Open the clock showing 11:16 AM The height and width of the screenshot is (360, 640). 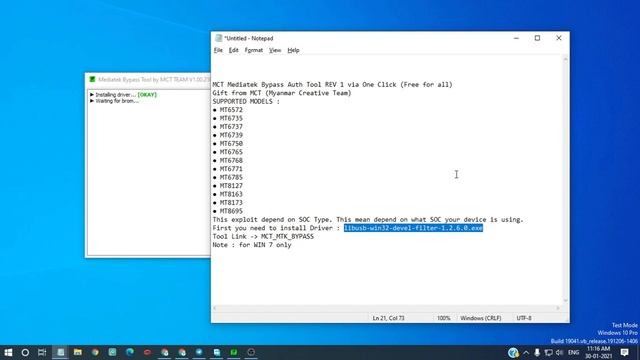tap(598, 352)
